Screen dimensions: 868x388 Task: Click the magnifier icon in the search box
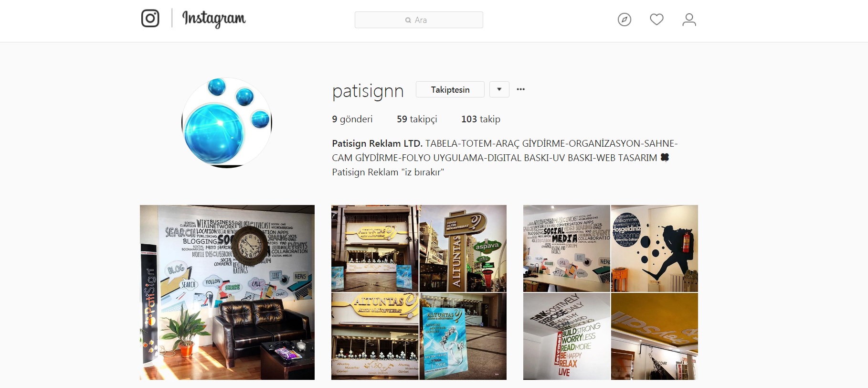tap(408, 20)
